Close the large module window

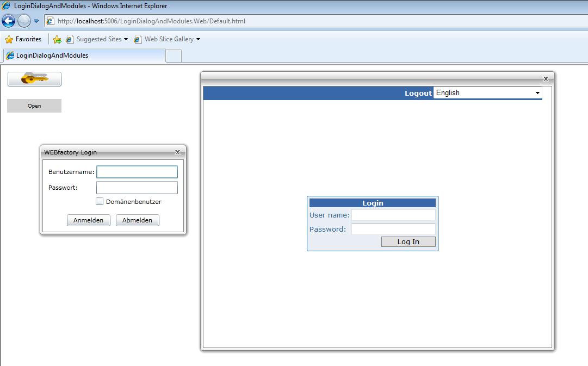click(x=546, y=79)
